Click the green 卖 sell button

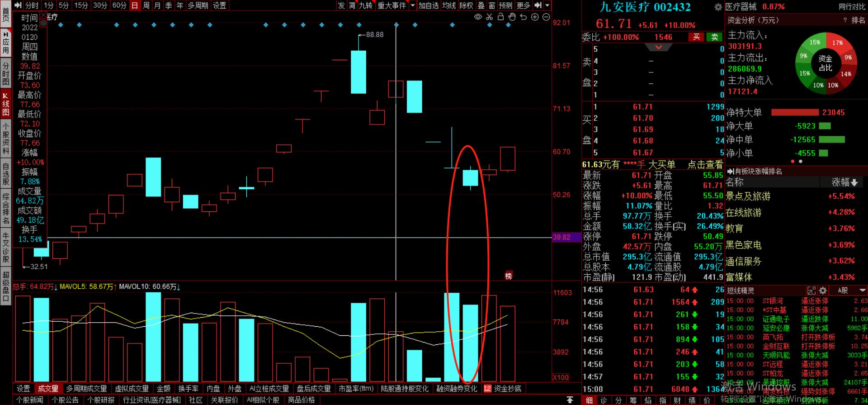pyautogui.click(x=714, y=37)
